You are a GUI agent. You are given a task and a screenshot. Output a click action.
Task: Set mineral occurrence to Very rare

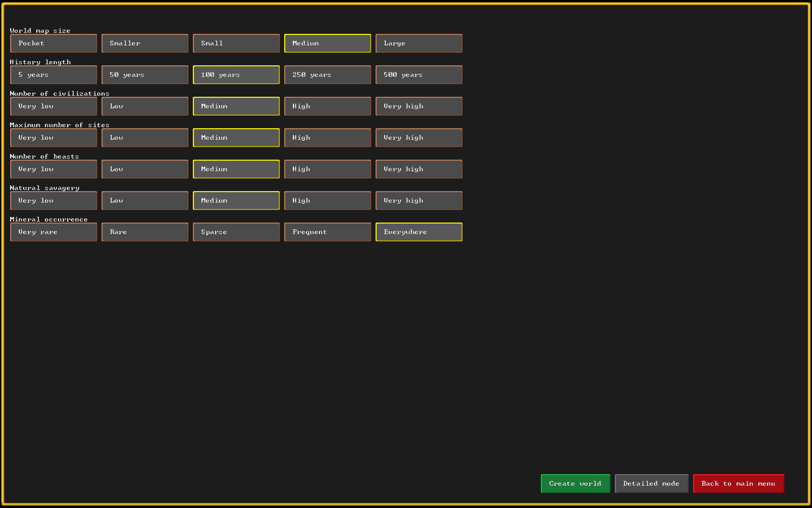pyautogui.click(x=54, y=232)
